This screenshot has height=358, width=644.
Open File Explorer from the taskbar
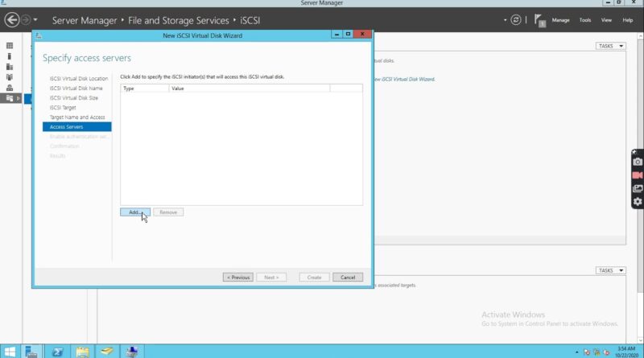tap(82, 352)
